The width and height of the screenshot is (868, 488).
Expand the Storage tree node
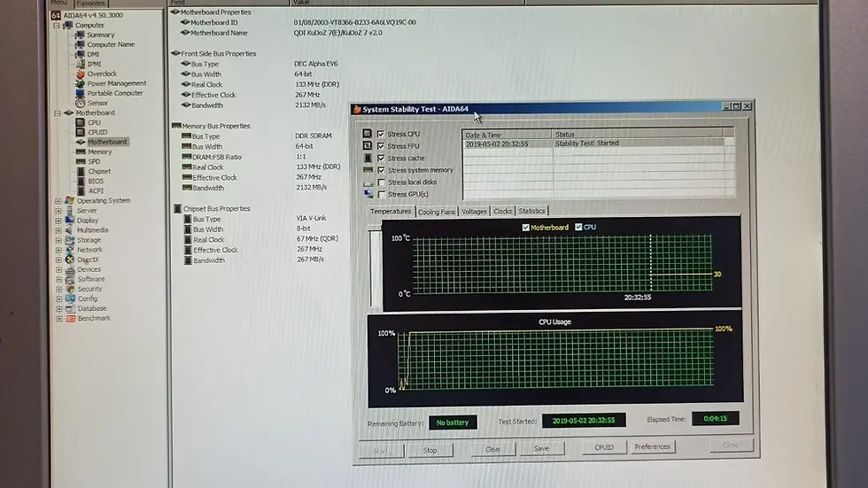[x=58, y=240]
